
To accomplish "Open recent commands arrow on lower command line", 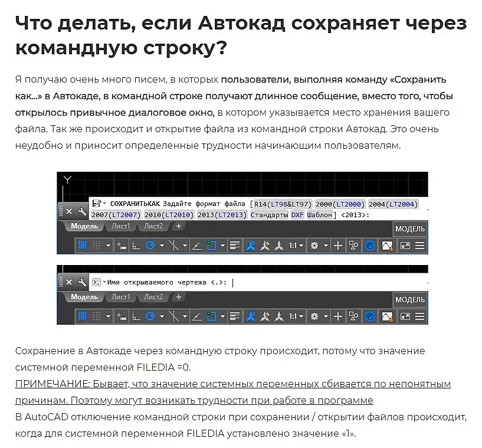I will coord(104,282).
